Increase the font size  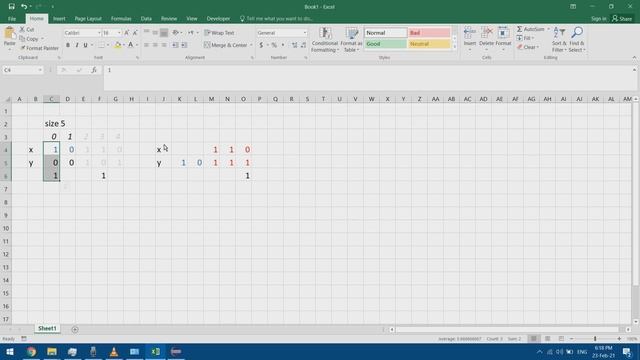(127, 33)
